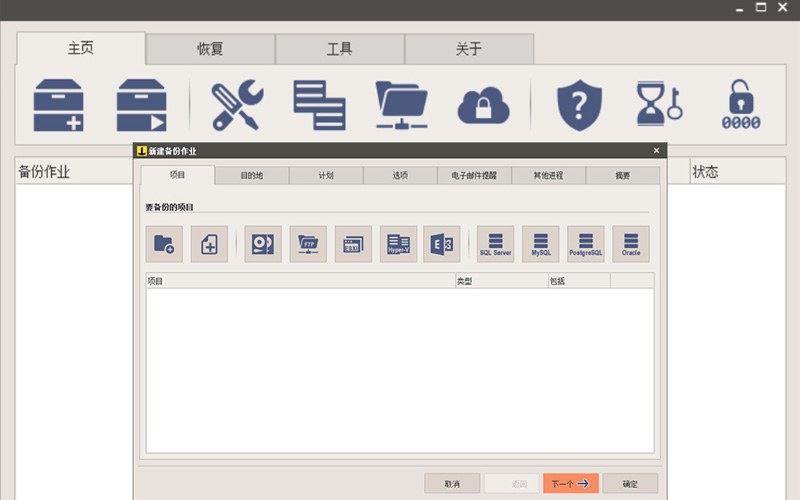800x500 pixels.
Task: Click the shield question mark icon
Action: (x=579, y=104)
